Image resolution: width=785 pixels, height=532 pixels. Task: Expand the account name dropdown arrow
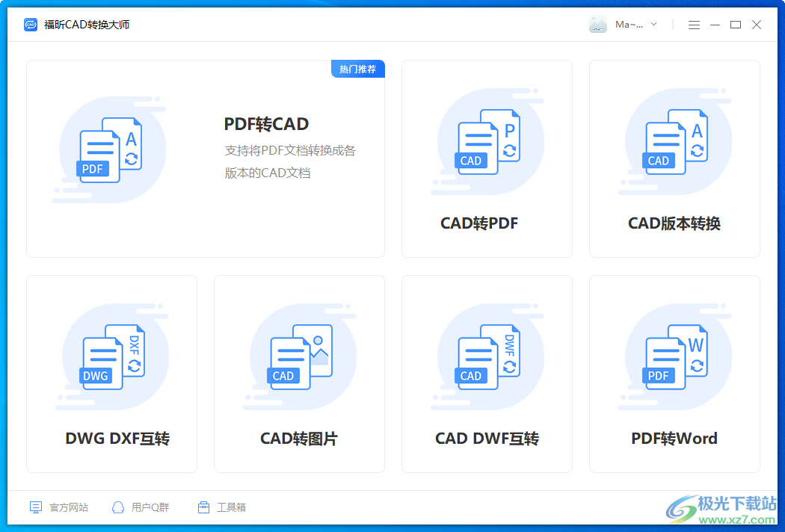(x=654, y=24)
